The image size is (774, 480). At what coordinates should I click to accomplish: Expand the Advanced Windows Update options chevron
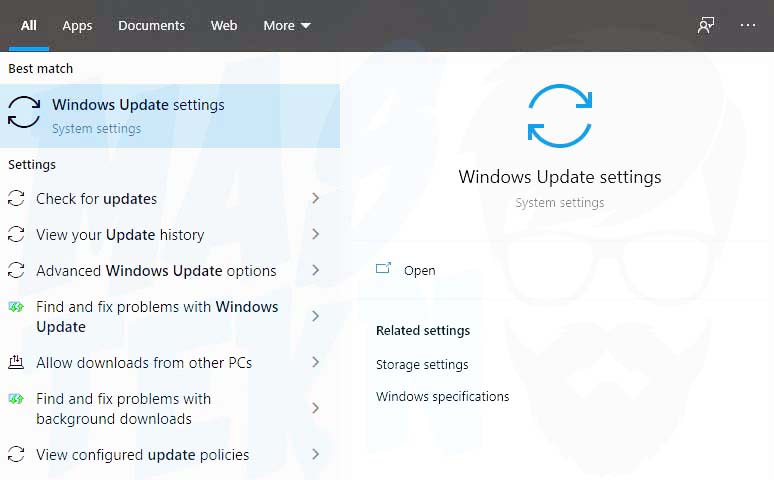(x=315, y=271)
